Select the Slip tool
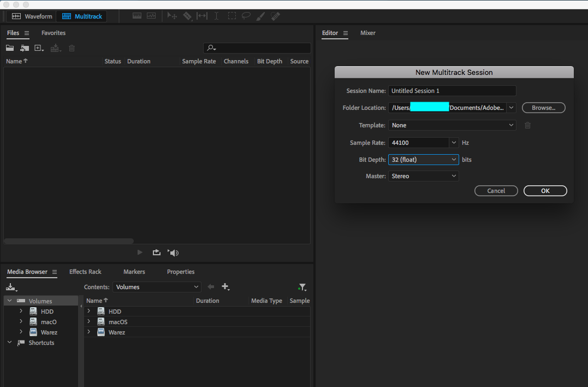588x387 pixels. (202, 16)
